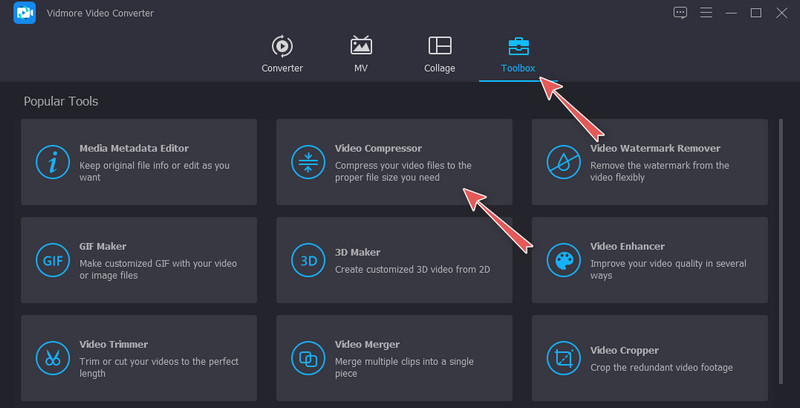
Task: Click the Video Trimmer scissors icon
Action: [50, 358]
